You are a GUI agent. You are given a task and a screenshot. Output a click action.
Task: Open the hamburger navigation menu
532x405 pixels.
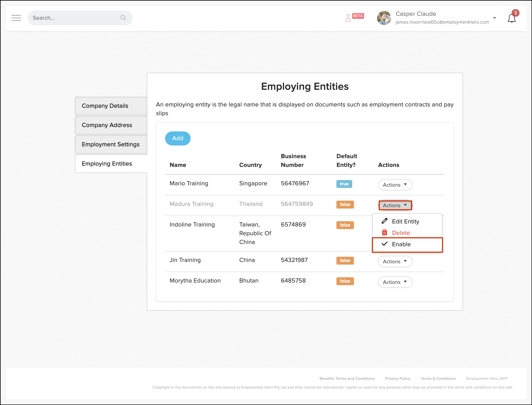(x=16, y=18)
